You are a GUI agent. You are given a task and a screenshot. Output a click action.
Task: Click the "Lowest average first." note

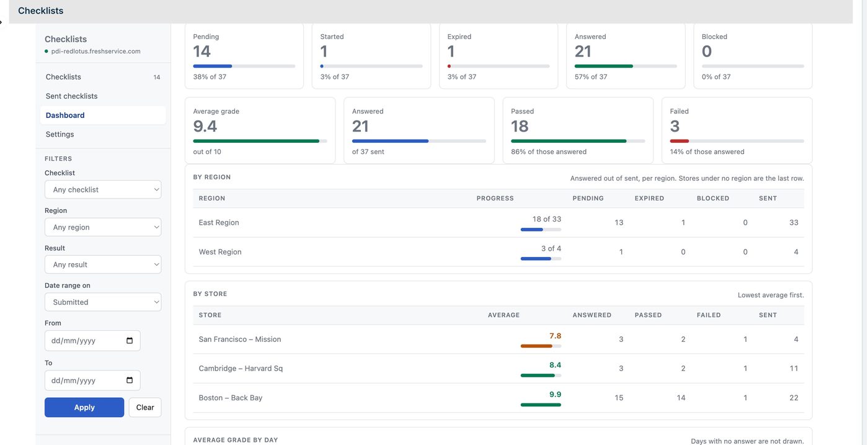771,295
